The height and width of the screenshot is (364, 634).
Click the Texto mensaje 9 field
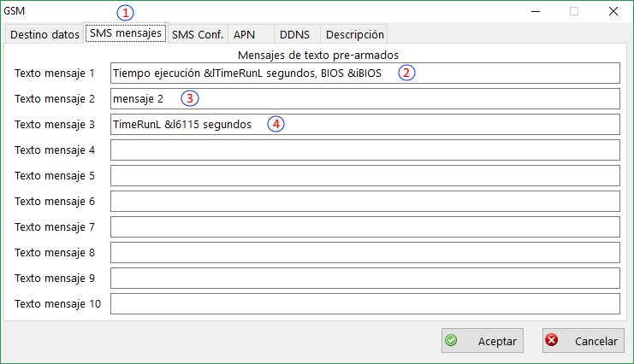pyautogui.click(x=364, y=279)
